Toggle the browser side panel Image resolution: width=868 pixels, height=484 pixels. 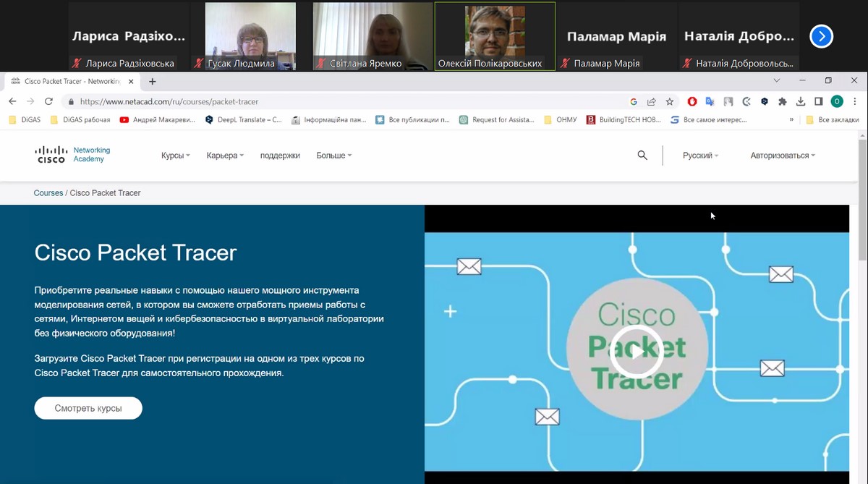[819, 102]
